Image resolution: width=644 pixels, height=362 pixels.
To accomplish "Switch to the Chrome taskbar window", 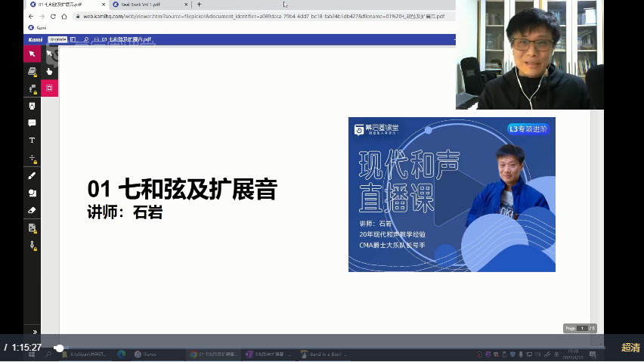I will (x=212, y=354).
